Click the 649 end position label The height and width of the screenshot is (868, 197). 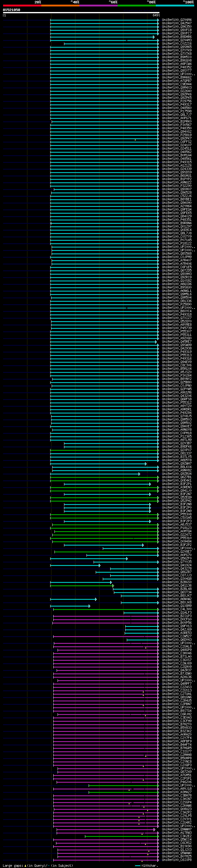tap(155, 15)
